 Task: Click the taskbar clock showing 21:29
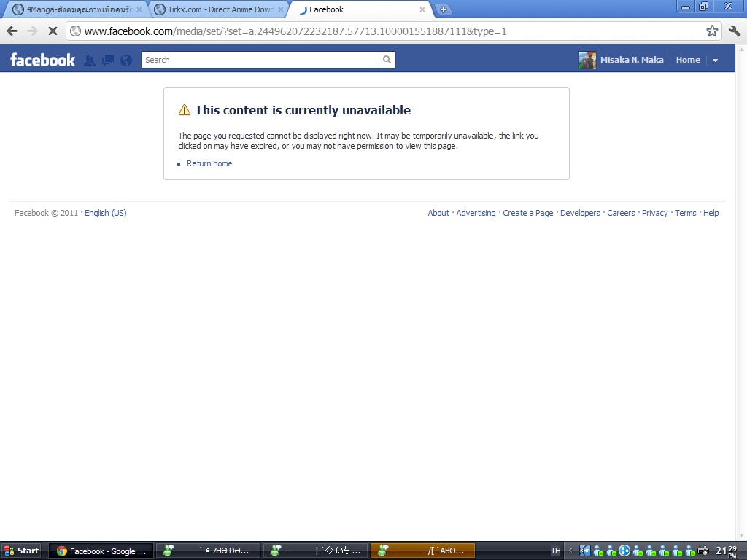727,551
